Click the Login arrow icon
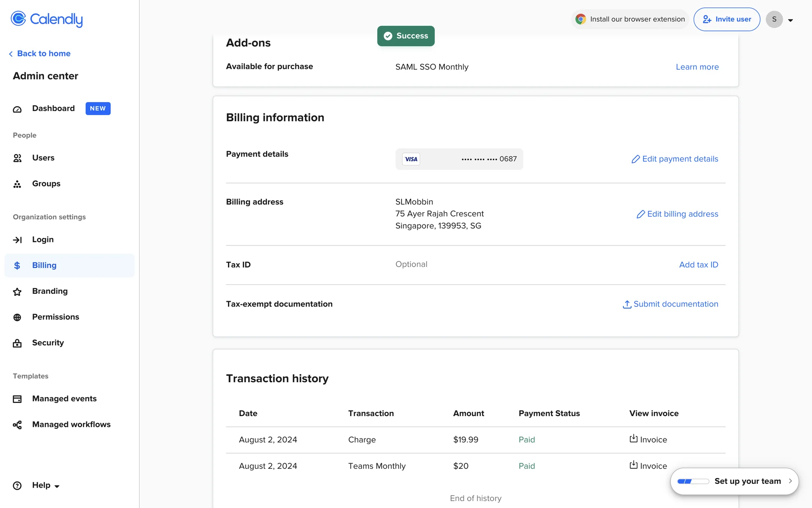 coord(17,240)
